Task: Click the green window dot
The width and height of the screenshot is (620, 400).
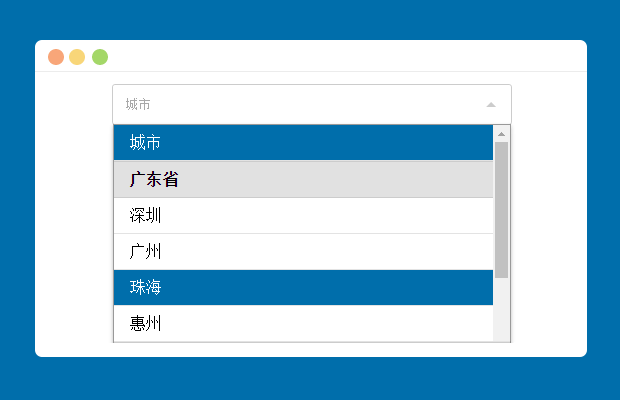Action: pos(100,57)
